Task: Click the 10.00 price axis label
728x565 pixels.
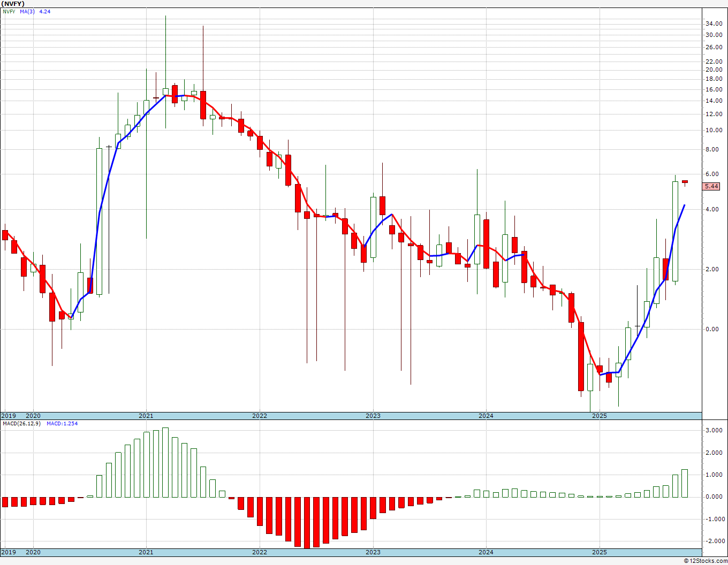Action: pyautogui.click(x=713, y=130)
